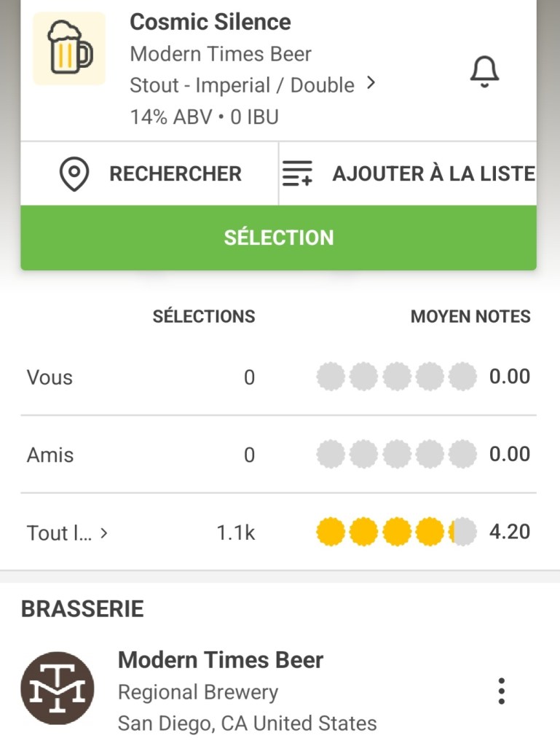The height and width of the screenshot is (746, 560).
Task: Tap the 1.1k global selections count
Action: click(236, 533)
